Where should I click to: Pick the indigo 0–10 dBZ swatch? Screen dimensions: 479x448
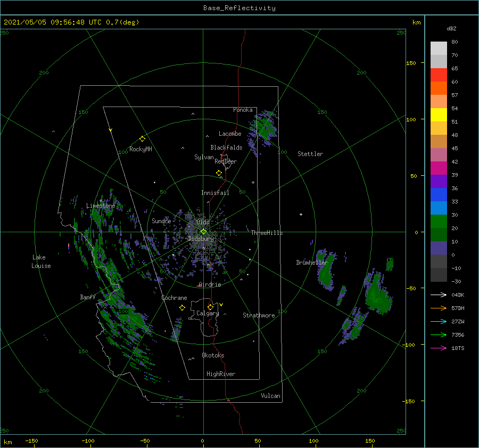tap(439, 248)
